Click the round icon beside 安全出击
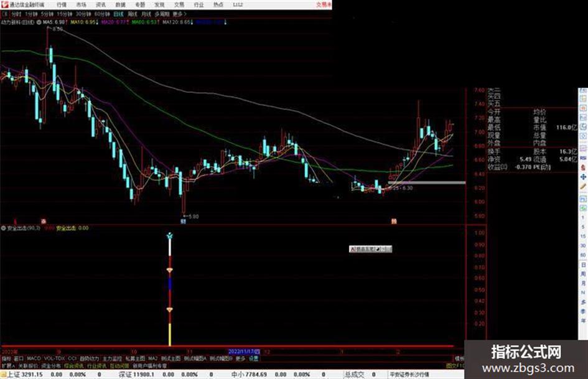The width and height of the screenshot is (588, 379). pyautogui.click(x=4, y=228)
